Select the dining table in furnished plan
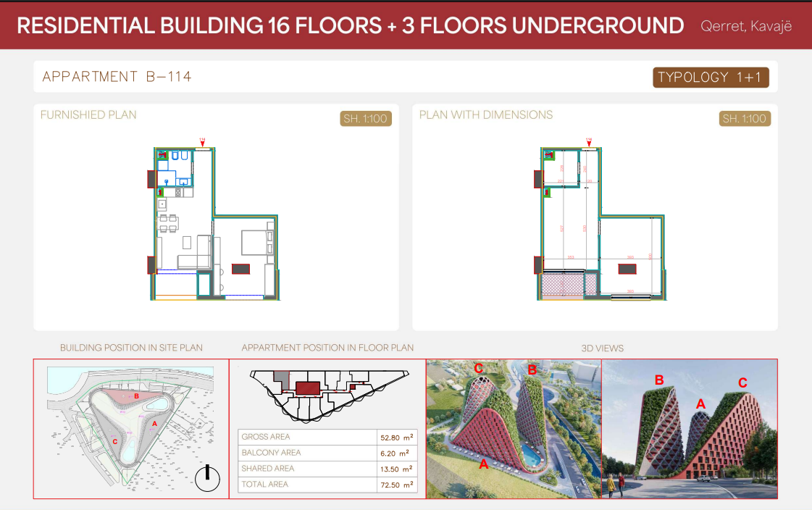 [169, 223]
